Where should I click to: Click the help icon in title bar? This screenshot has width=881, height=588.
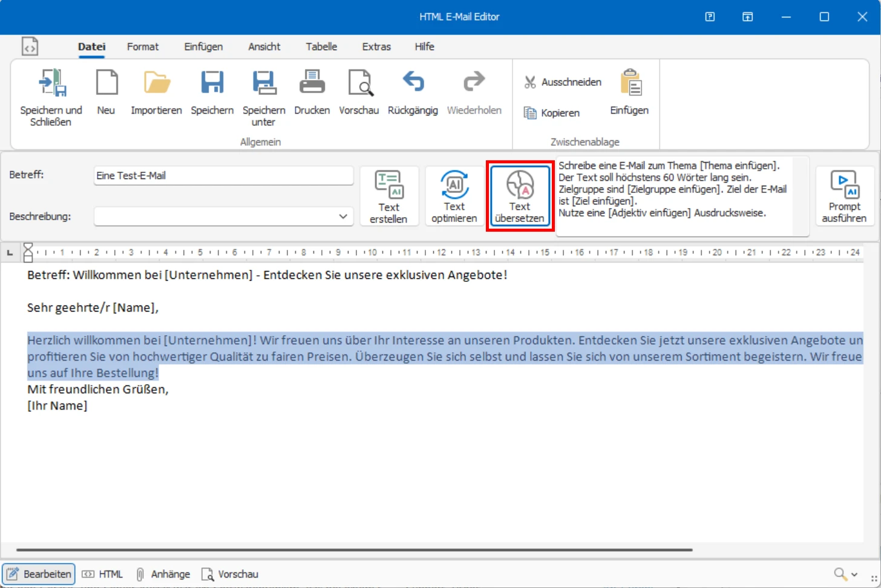[710, 17]
